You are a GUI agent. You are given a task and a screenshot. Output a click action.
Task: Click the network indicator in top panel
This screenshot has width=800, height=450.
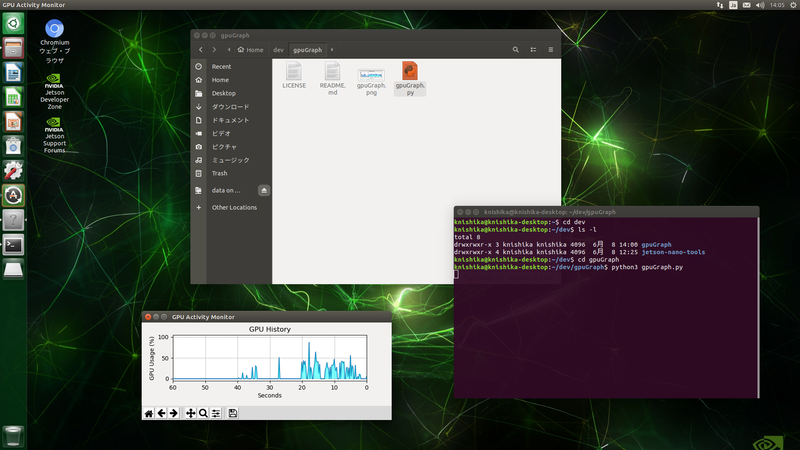pyautogui.click(x=719, y=5)
